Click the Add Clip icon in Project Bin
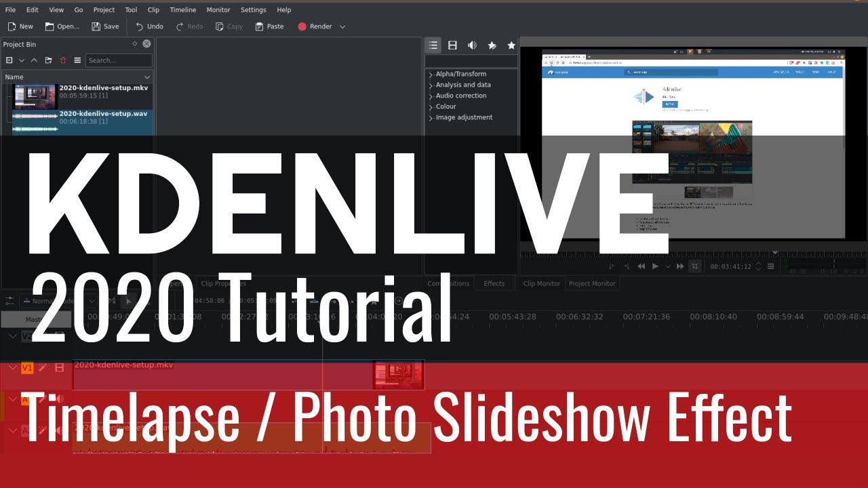This screenshot has width=868, height=488. pyautogui.click(x=9, y=60)
